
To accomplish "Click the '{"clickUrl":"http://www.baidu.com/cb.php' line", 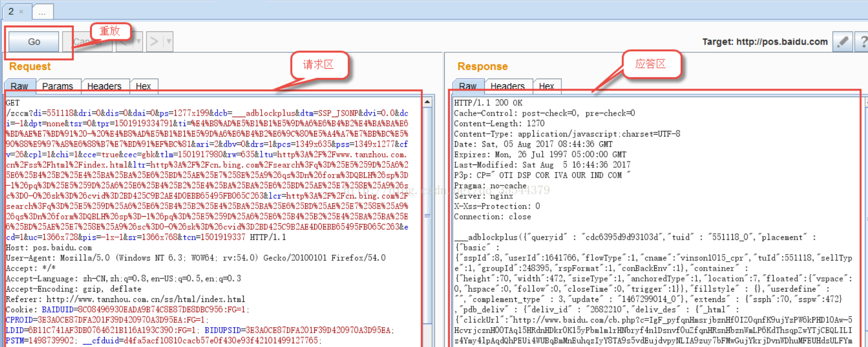I will pos(653,320).
